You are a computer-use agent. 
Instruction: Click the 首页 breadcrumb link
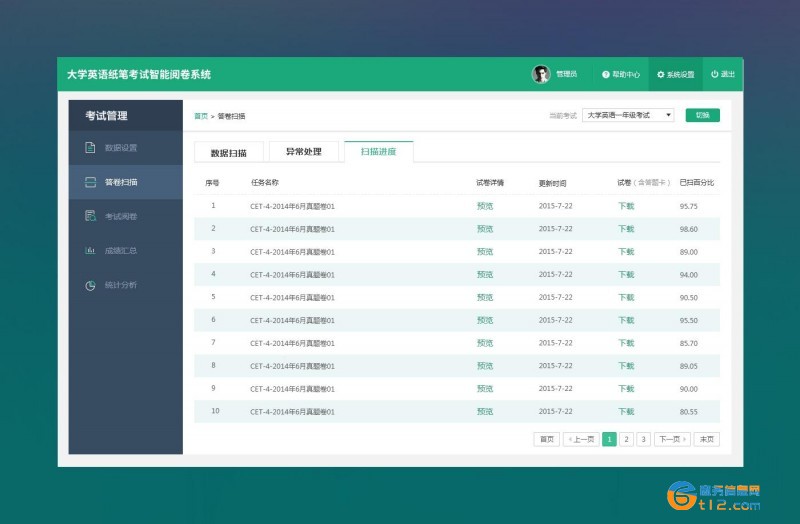click(x=201, y=116)
